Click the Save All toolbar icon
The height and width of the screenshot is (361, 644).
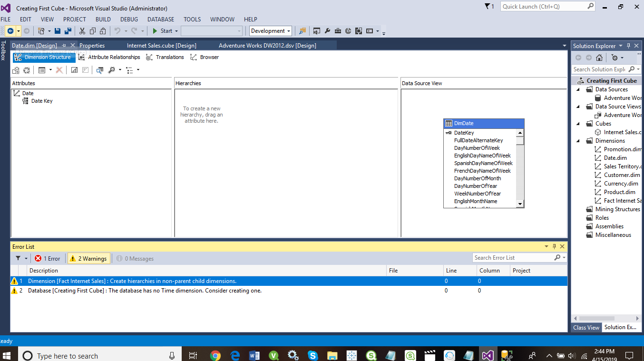pyautogui.click(x=68, y=31)
